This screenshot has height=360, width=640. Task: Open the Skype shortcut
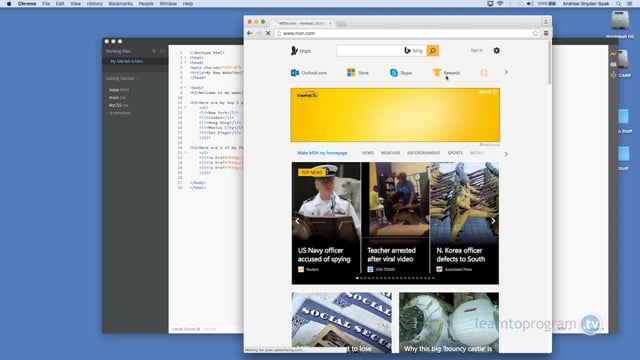[401, 73]
